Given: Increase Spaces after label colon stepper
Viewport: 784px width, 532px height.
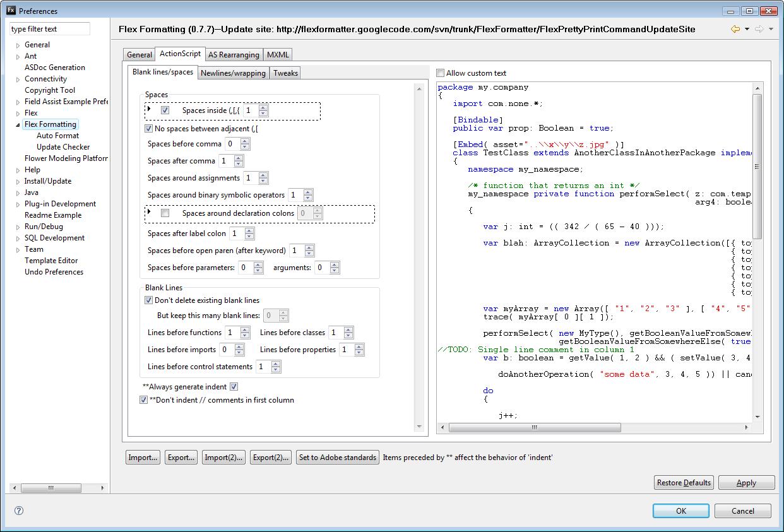Looking at the screenshot, I should pos(249,230).
